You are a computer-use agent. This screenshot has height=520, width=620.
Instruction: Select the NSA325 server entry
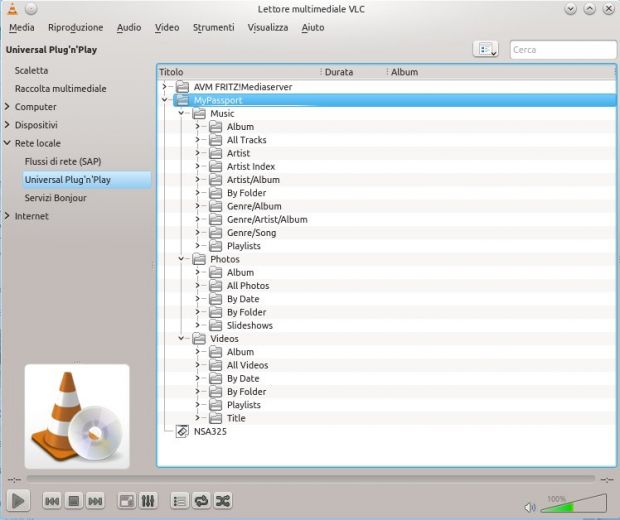point(210,431)
